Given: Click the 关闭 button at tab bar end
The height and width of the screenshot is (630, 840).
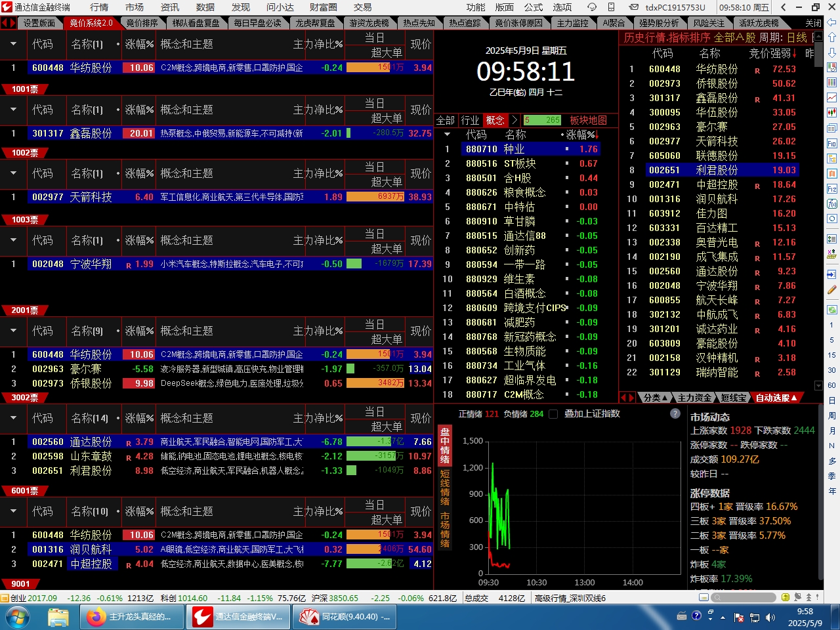Looking at the screenshot, I should point(813,22).
